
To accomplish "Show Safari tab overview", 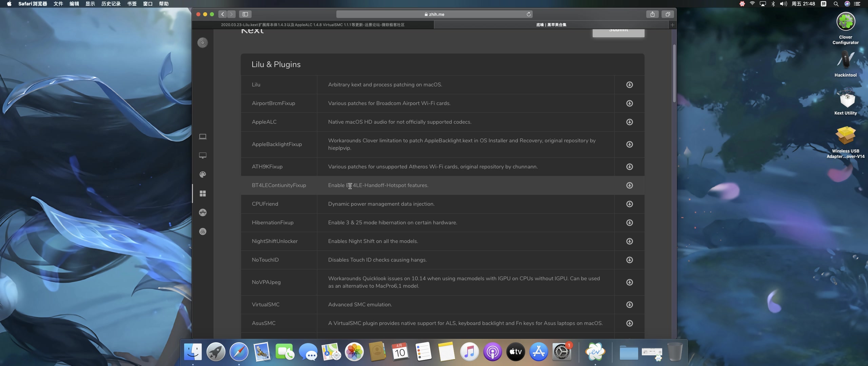I will (x=668, y=14).
